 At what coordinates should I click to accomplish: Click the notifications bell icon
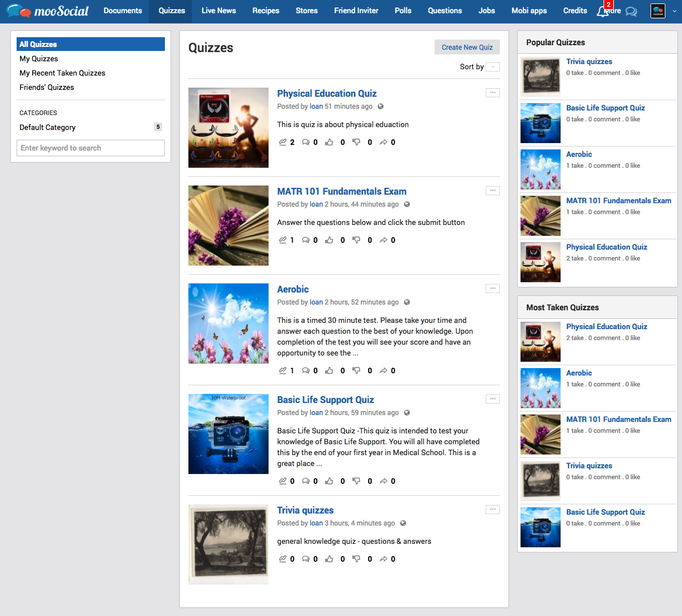[602, 11]
